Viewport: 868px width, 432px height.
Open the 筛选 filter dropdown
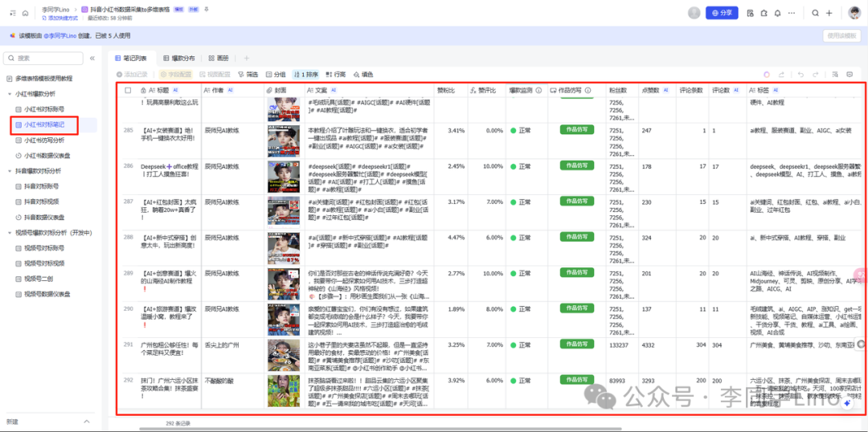pos(248,74)
